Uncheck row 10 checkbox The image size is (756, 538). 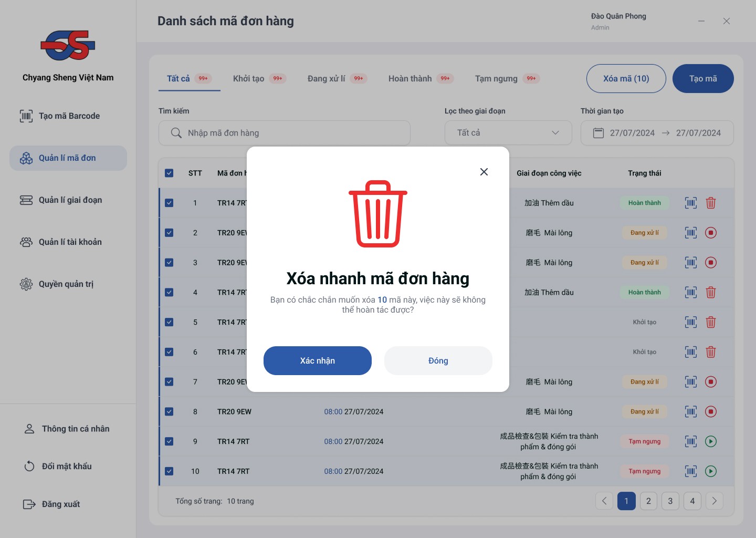(169, 471)
